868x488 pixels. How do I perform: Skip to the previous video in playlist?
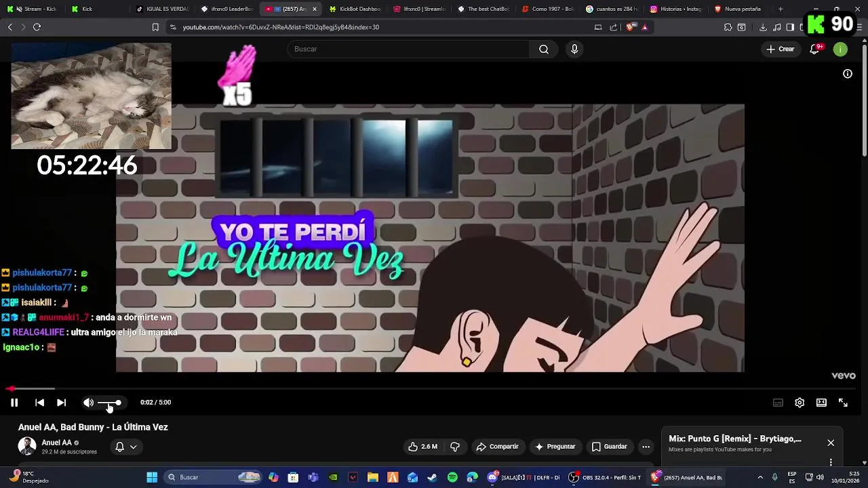coord(39,403)
